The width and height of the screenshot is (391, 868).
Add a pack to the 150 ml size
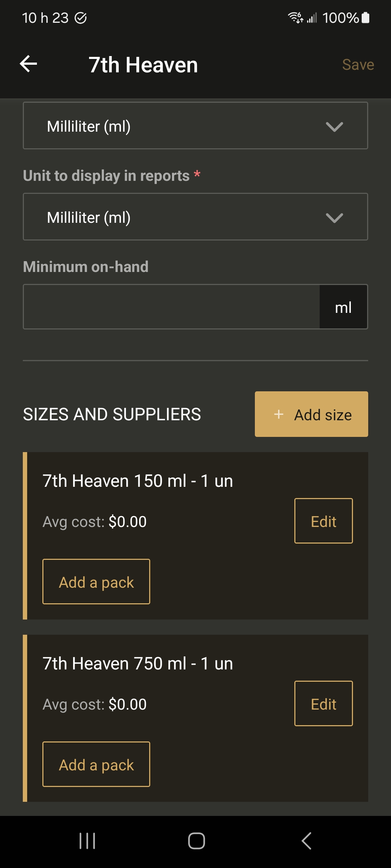(96, 582)
